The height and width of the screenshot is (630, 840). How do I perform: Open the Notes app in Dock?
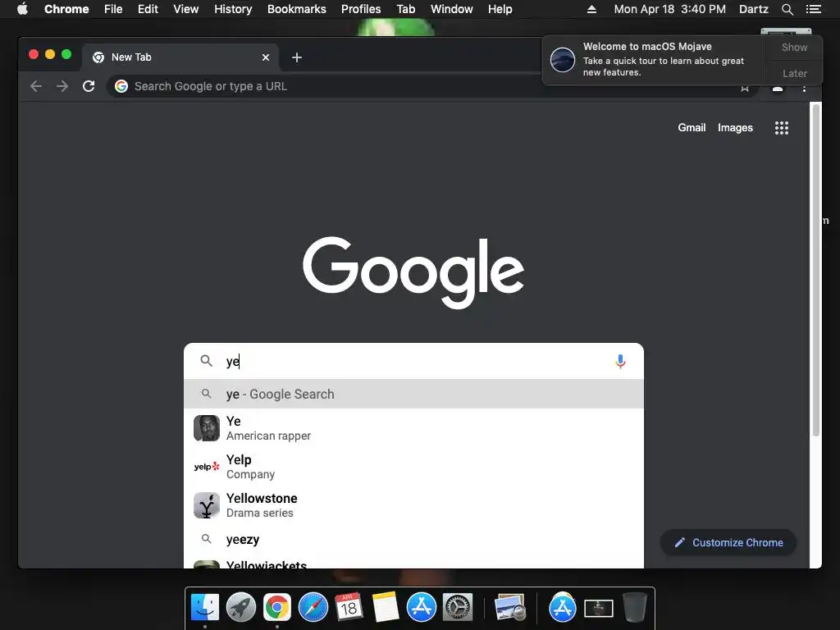pyautogui.click(x=385, y=608)
